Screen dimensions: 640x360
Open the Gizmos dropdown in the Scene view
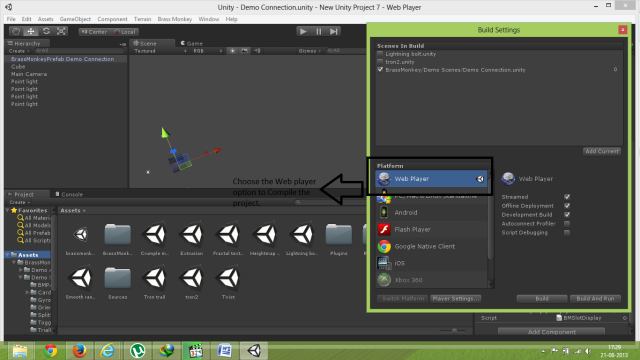coord(309,51)
